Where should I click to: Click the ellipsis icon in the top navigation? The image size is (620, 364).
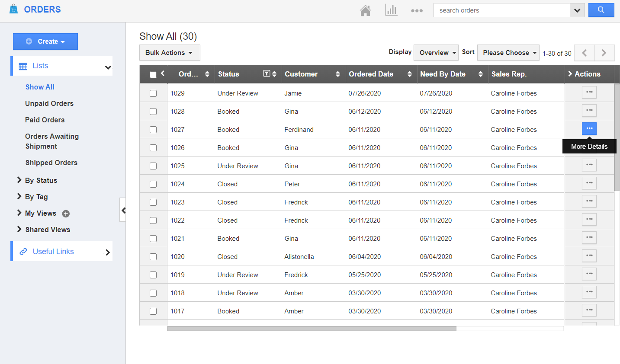[x=417, y=10]
